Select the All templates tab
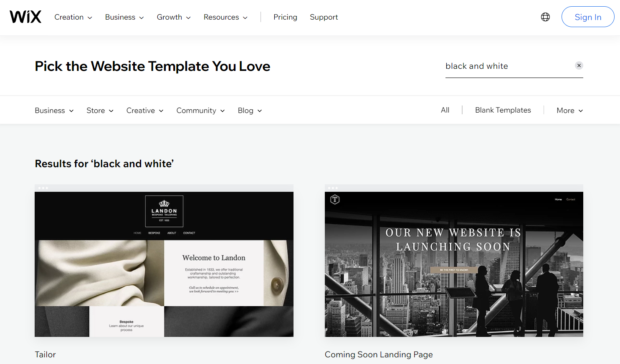Image resolution: width=620 pixels, height=364 pixels. coord(445,110)
